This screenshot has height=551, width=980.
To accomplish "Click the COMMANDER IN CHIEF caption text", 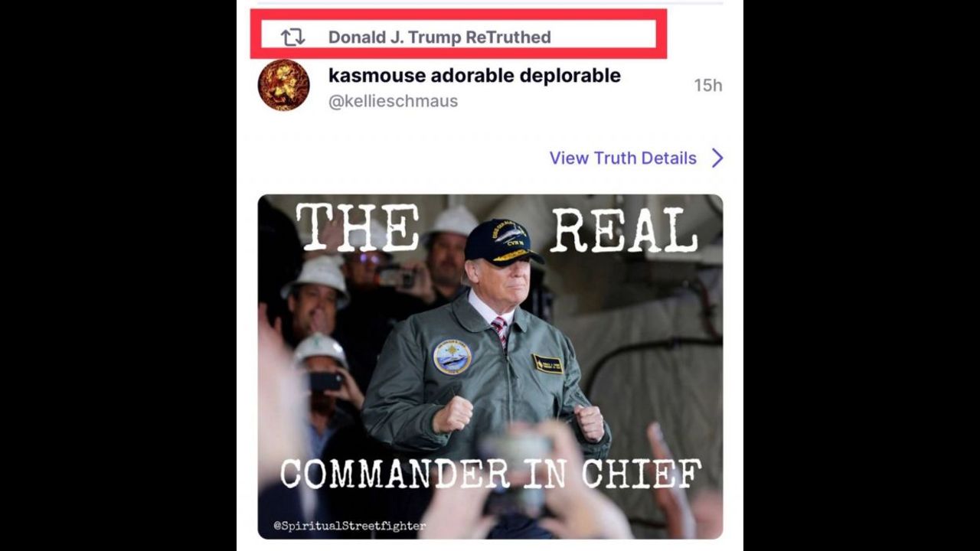I will [490, 474].
